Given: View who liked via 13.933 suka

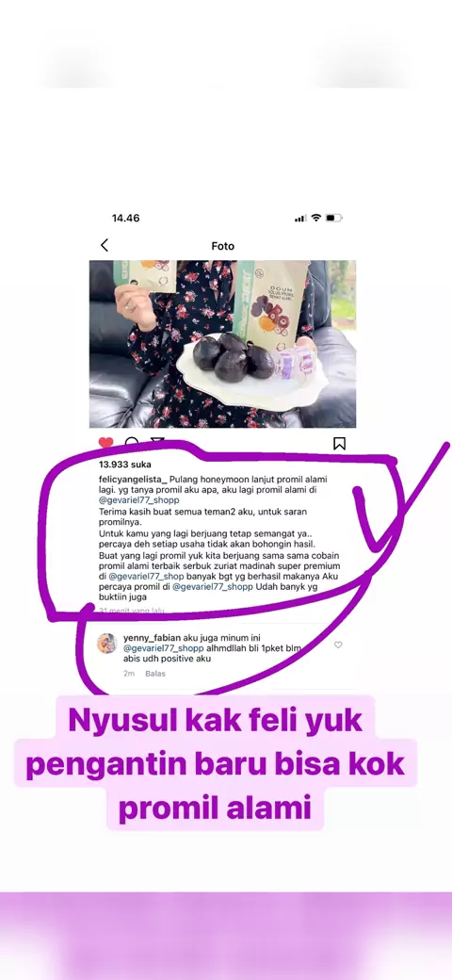Looking at the screenshot, I should coord(125,465).
